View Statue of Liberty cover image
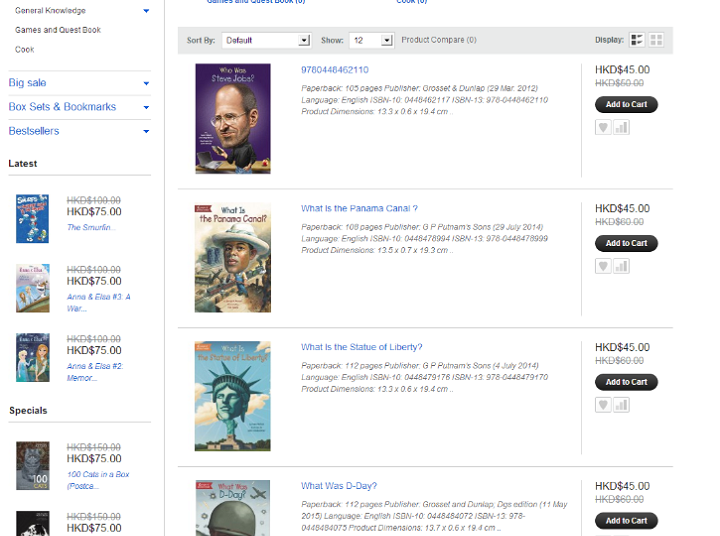The image size is (720, 536). pos(233,396)
